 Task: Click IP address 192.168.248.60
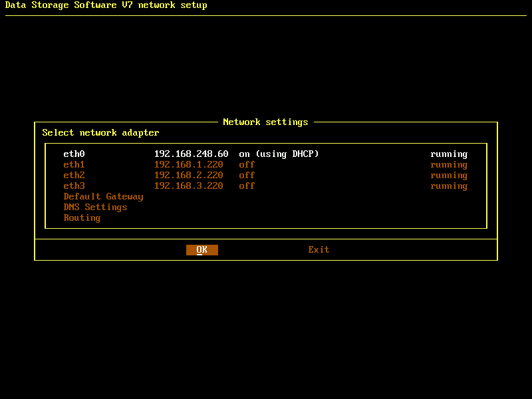[192, 154]
